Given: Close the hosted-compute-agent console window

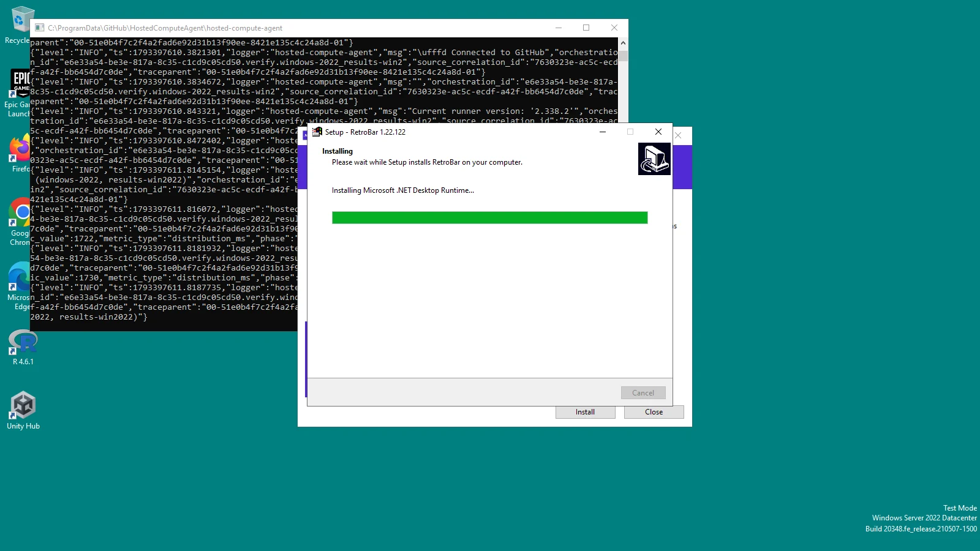Looking at the screenshot, I should click(614, 28).
